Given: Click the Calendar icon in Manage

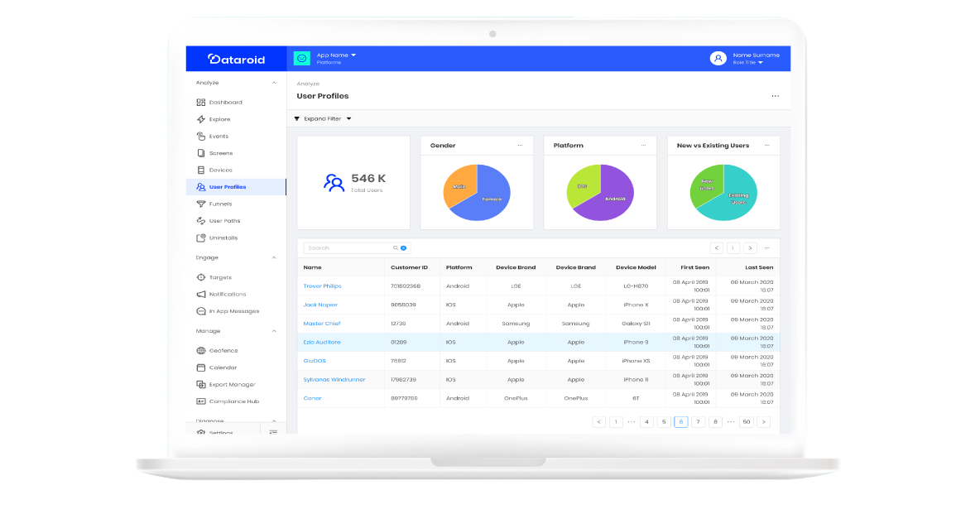Looking at the screenshot, I should click(x=200, y=367).
